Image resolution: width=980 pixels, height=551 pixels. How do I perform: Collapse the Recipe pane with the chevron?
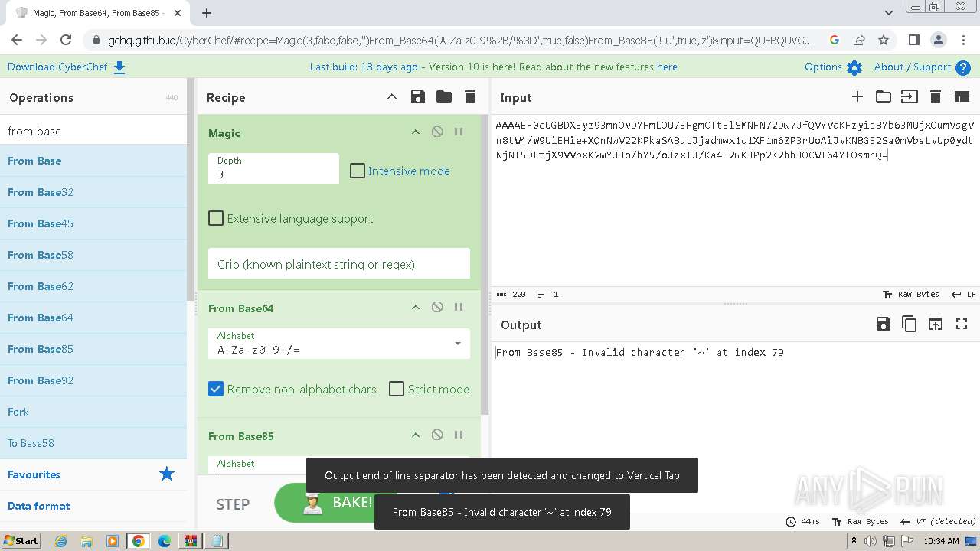[391, 96]
